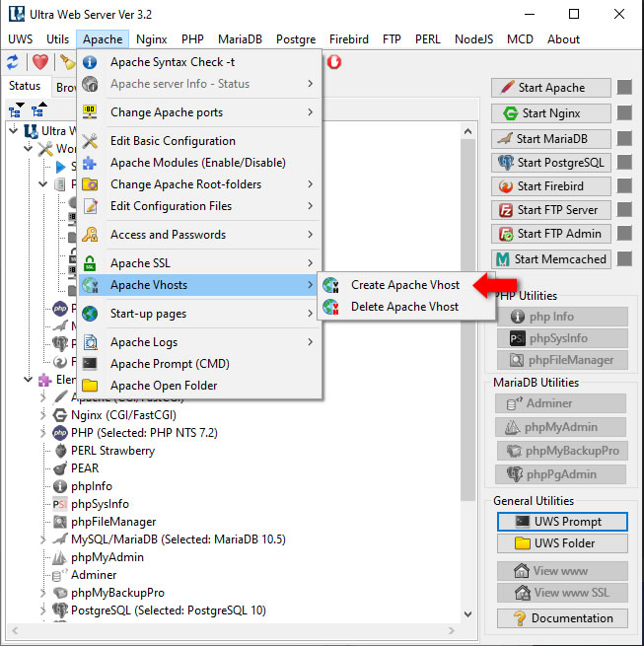Click the blue refresh arrows toolbar icon
Screen dimensions: 644x646
(13, 62)
